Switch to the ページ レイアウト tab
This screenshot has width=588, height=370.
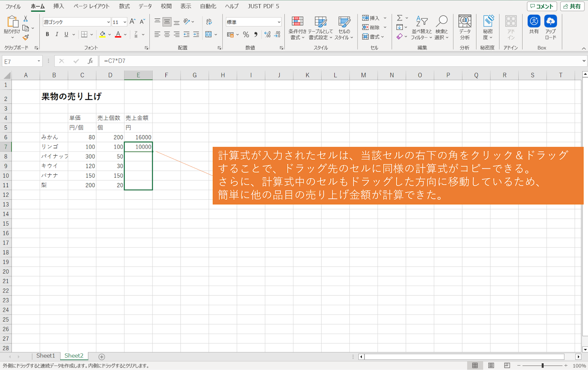pos(92,6)
